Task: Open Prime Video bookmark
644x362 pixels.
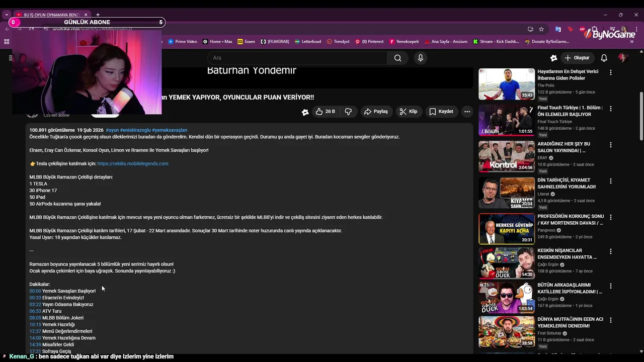Action: (183, 42)
